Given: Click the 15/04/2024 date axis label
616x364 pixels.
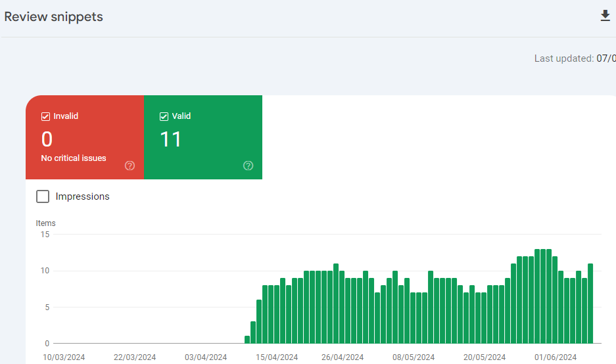Looking at the screenshot, I should click(277, 357).
